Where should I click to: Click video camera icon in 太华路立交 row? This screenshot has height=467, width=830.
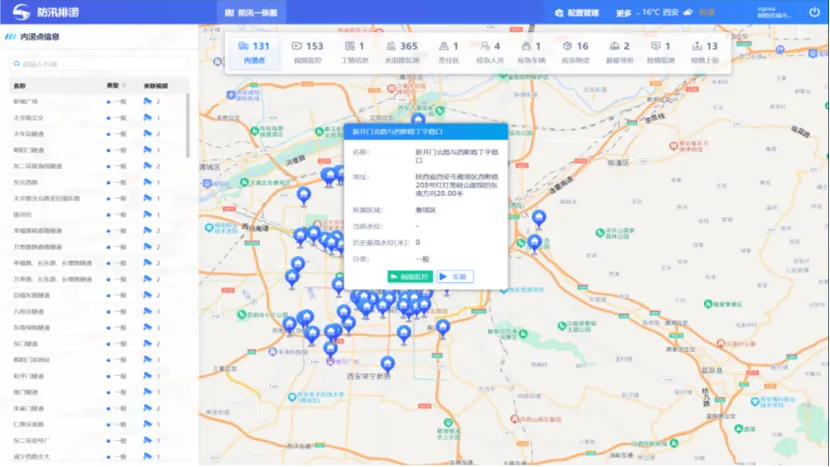148,118
